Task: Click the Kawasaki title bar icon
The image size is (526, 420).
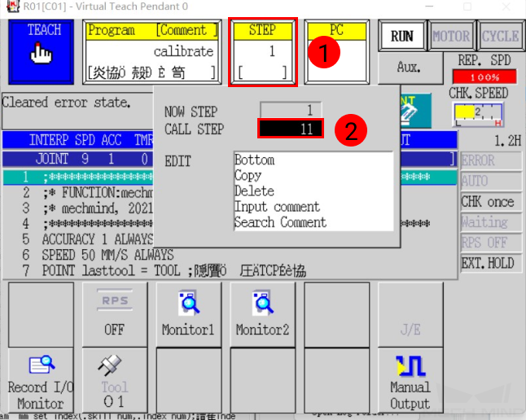Action: click(13, 7)
